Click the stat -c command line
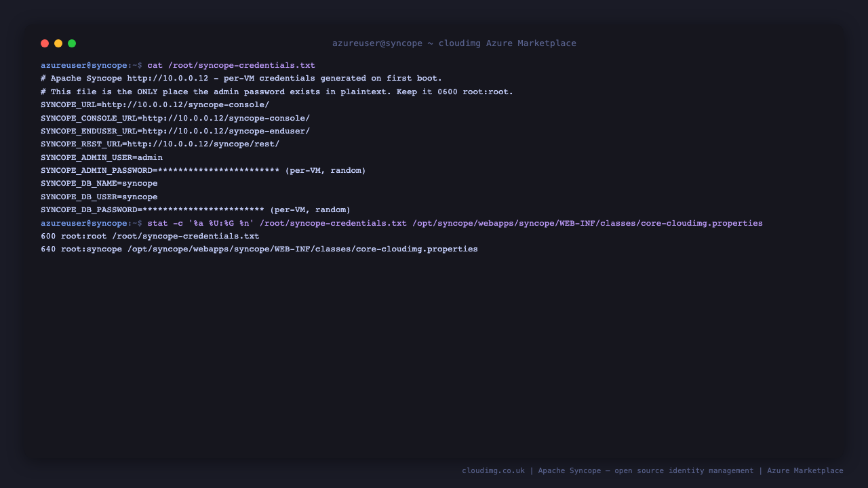Image resolution: width=868 pixels, height=488 pixels. point(455,223)
